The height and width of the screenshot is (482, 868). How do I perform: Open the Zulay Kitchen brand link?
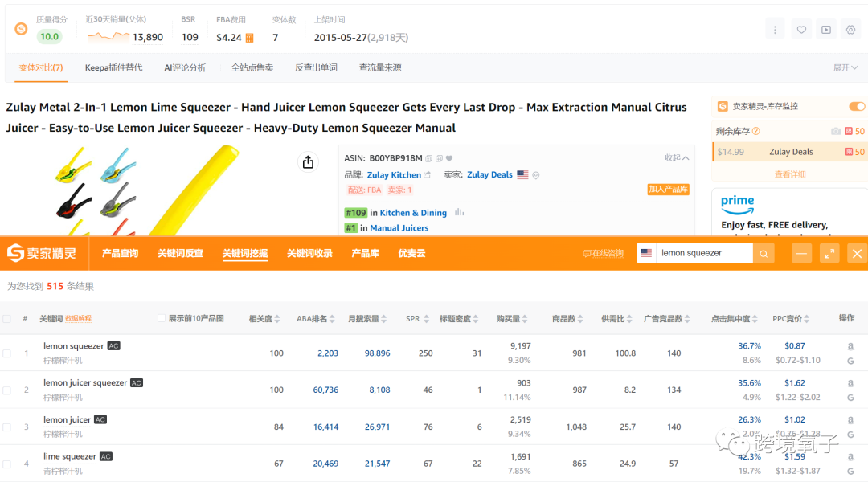(394, 175)
